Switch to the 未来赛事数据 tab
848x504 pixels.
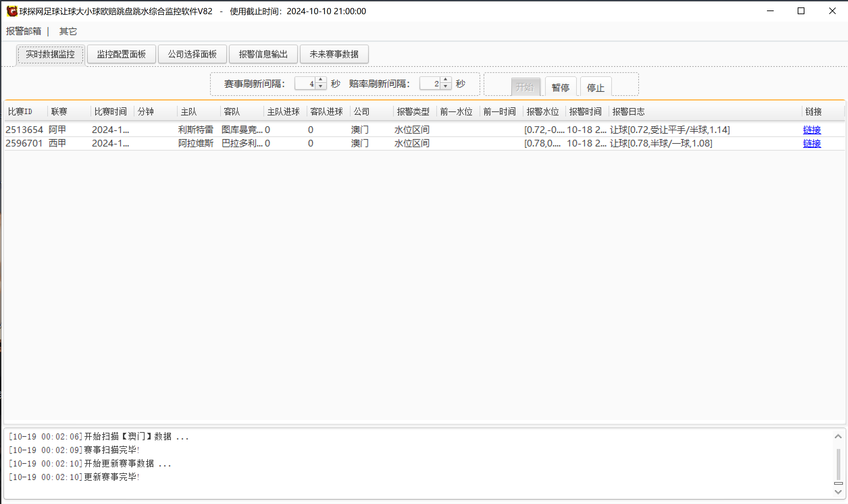334,54
